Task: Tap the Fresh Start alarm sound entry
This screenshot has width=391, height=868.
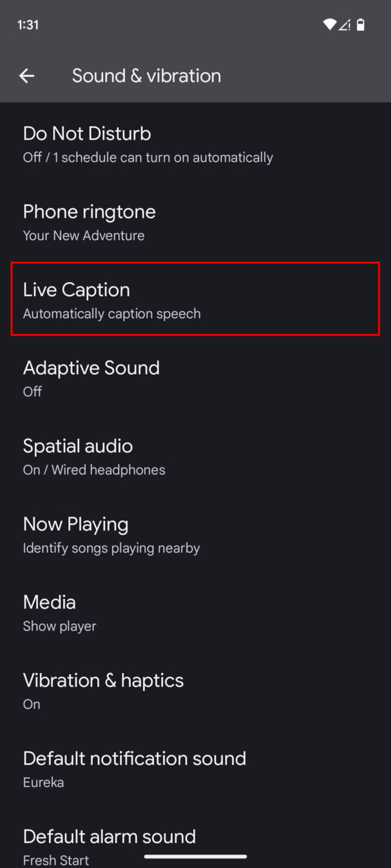Action: click(56, 860)
